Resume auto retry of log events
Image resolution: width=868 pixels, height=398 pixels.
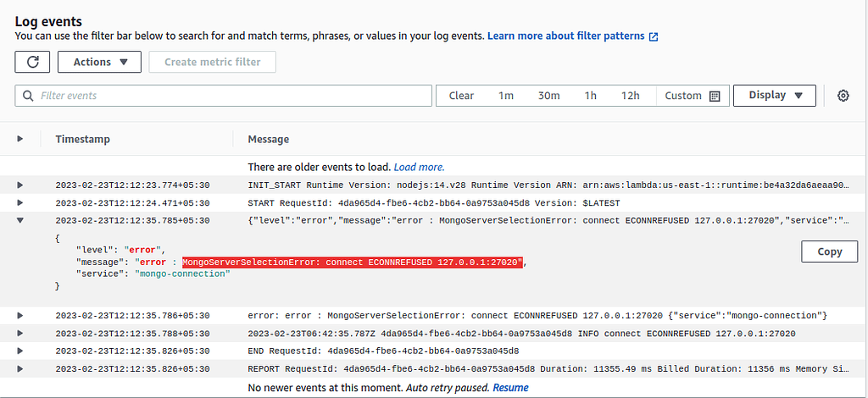(510, 388)
